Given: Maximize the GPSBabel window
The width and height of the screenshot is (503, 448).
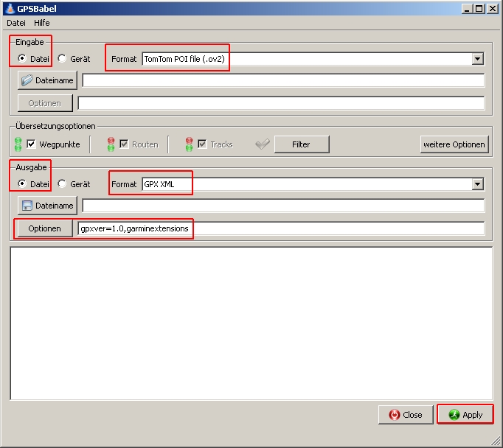Looking at the screenshot, I should [479, 9].
